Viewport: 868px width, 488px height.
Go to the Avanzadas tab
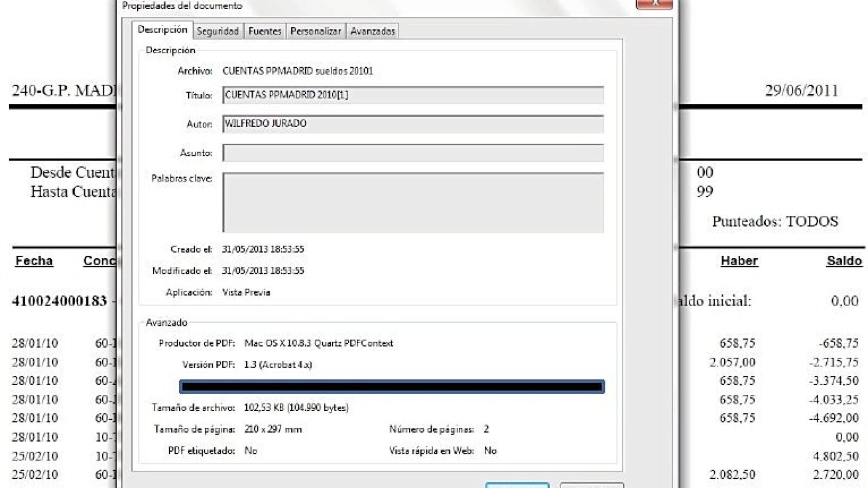pyautogui.click(x=373, y=31)
